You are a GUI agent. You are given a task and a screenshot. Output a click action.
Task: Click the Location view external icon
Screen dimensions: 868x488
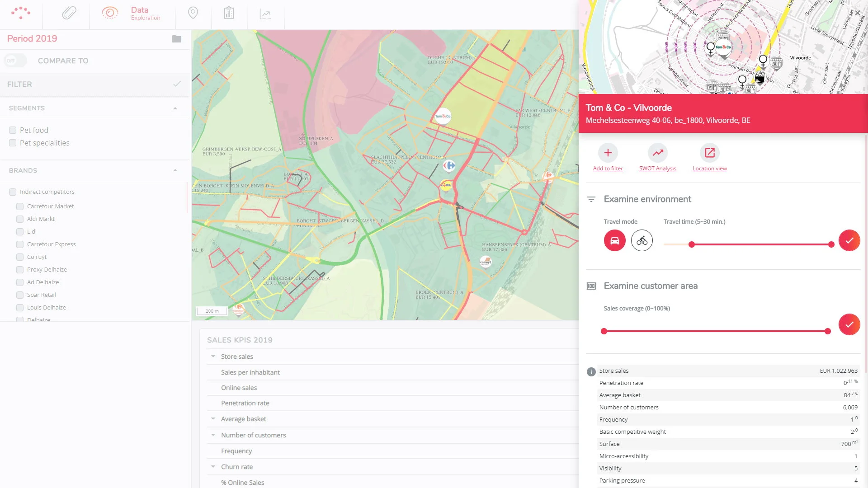click(710, 153)
